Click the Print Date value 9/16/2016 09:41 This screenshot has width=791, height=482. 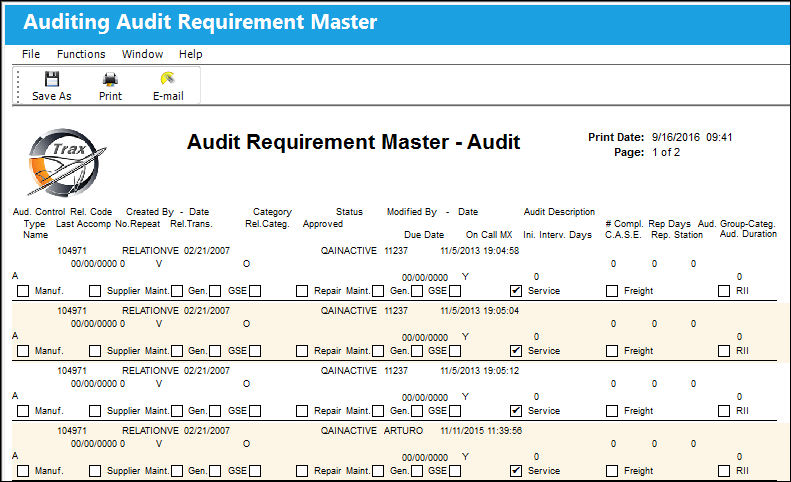pos(692,137)
